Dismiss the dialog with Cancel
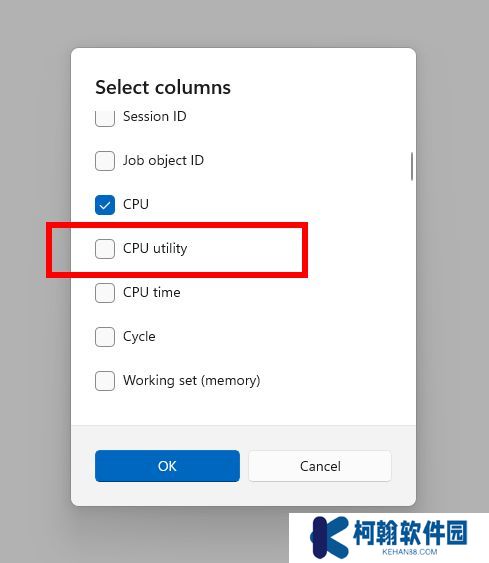The height and width of the screenshot is (563, 489). click(320, 466)
